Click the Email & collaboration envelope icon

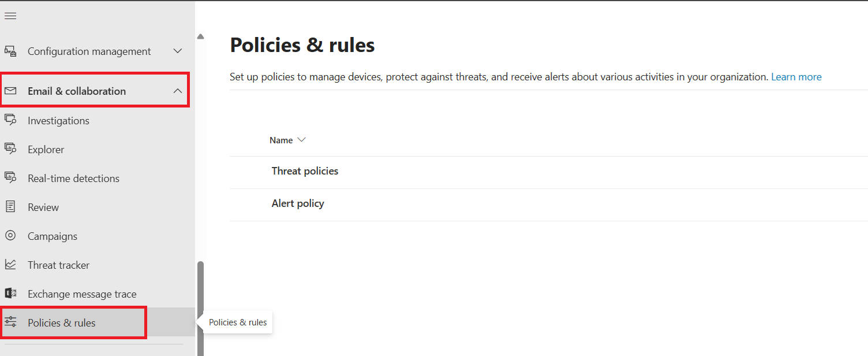click(x=10, y=91)
